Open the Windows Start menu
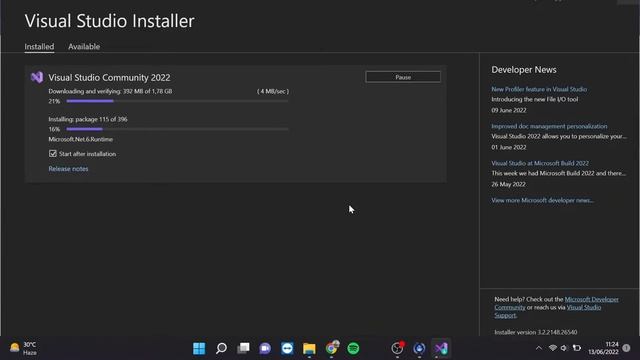This screenshot has width=640, height=360. pyautogui.click(x=199, y=348)
